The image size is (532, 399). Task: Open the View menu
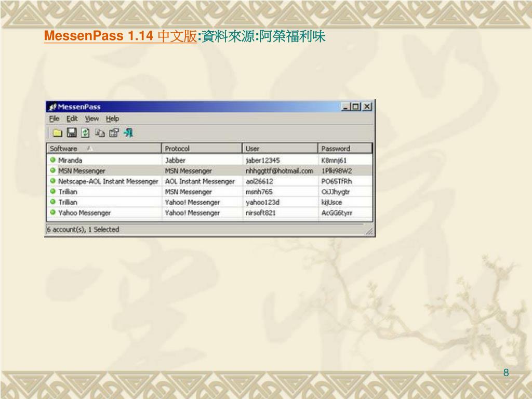(91, 119)
